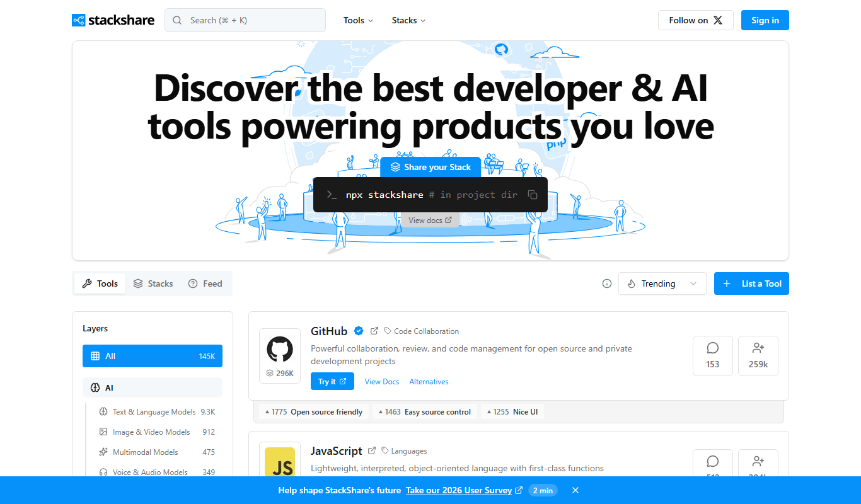The width and height of the screenshot is (861, 504).
Task: Click the List a Tool button
Action: pyautogui.click(x=751, y=283)
